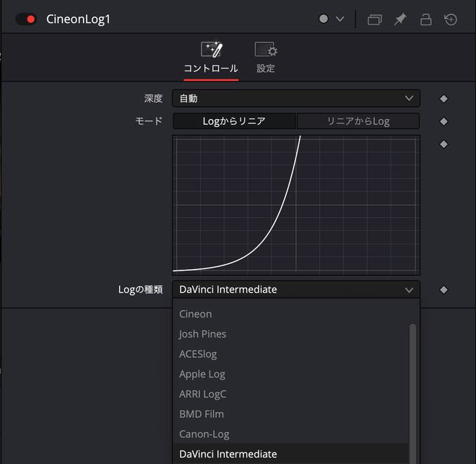
Task: Toggle keyframe diamond for モード
Action: tap(443, 121)
